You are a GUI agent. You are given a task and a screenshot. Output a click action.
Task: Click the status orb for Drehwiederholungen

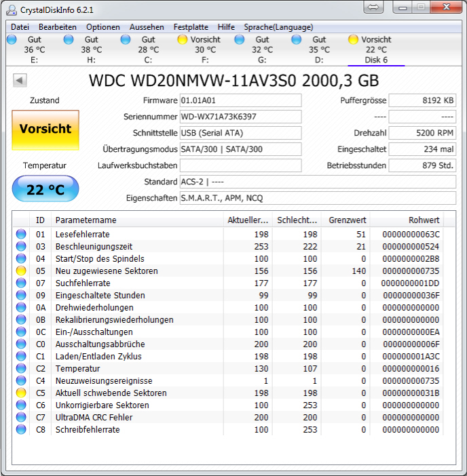point(21,307)
